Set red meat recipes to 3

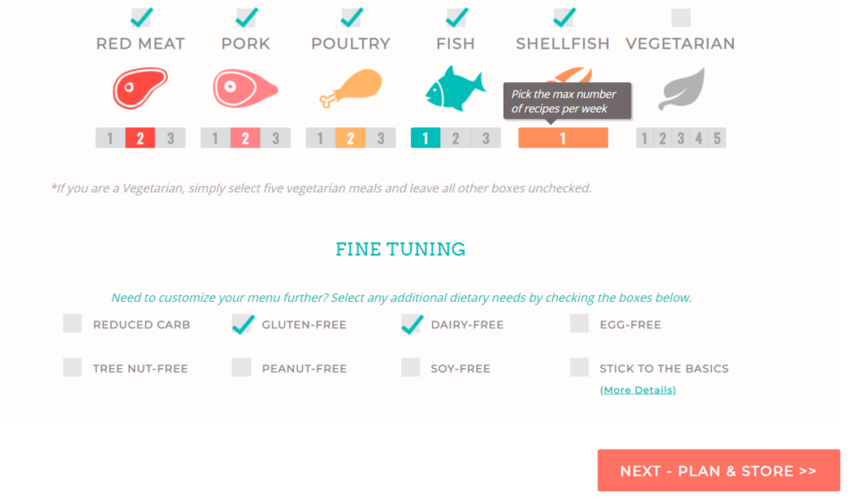tap(170, 138)
